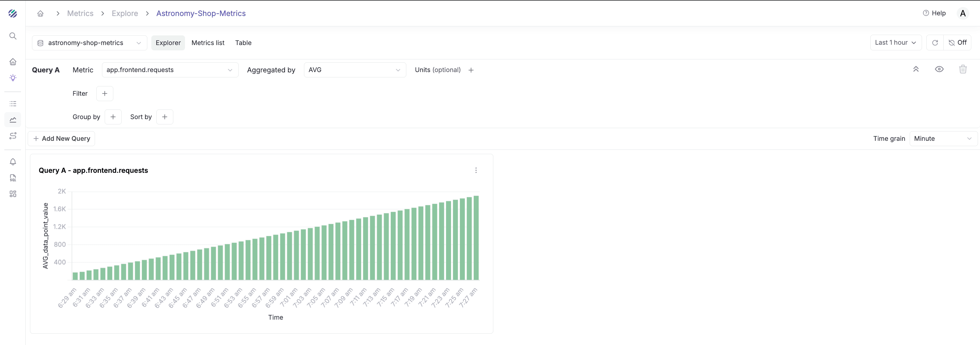980x345 pixels.
Task: Click the last green bar in chart
Action: 476,238
